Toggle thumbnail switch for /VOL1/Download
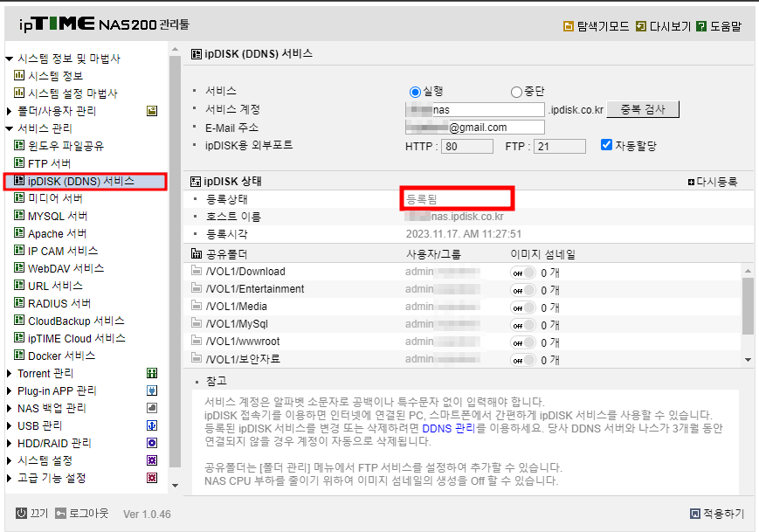Viewport: 759px width, 532px height. click(523, 273)
